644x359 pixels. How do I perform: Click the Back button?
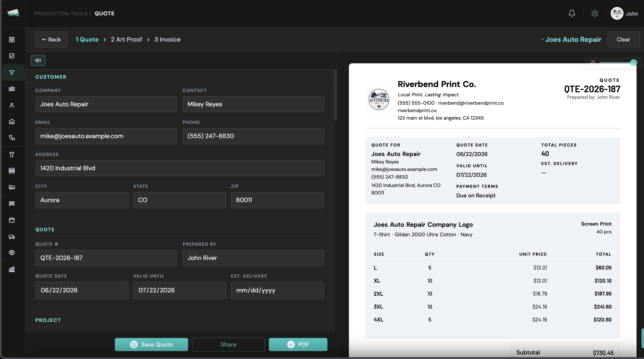pyautogui.click(x=51, y=40)
